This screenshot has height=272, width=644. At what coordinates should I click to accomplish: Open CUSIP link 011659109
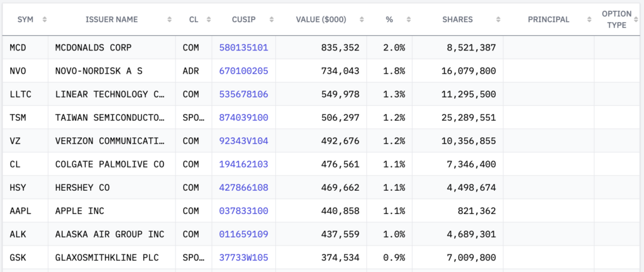[243, 234]
